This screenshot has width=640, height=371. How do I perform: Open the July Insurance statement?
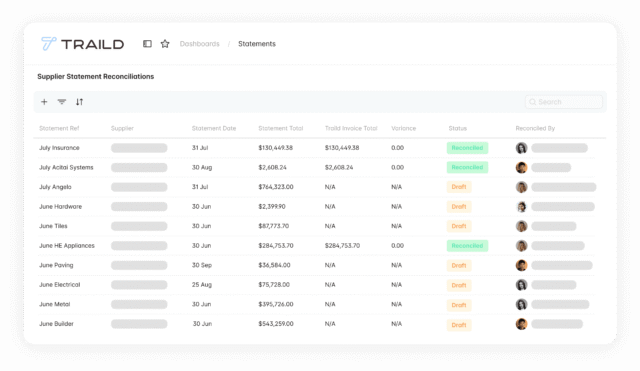(59, 148)
